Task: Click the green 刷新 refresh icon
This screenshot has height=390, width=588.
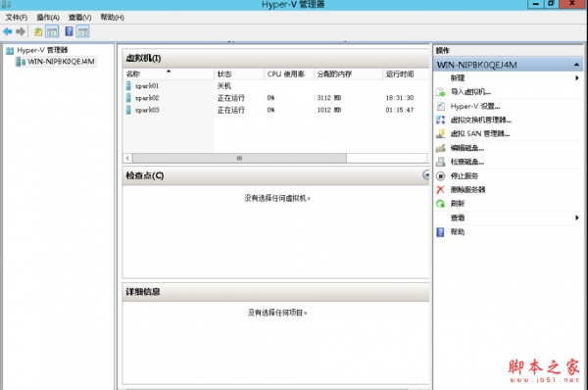Action: tap(441, 204)
